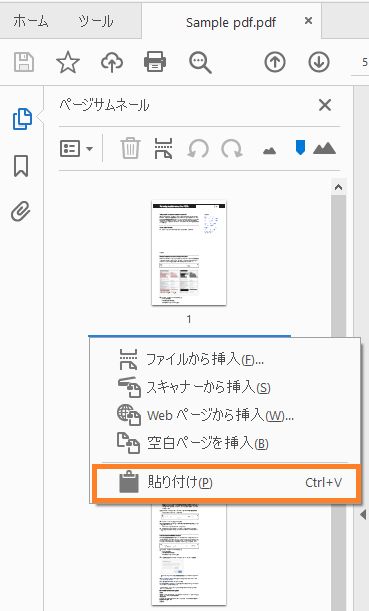Rotate page clockwise
This screenshot has height=611, width=369.
[231, 149]
